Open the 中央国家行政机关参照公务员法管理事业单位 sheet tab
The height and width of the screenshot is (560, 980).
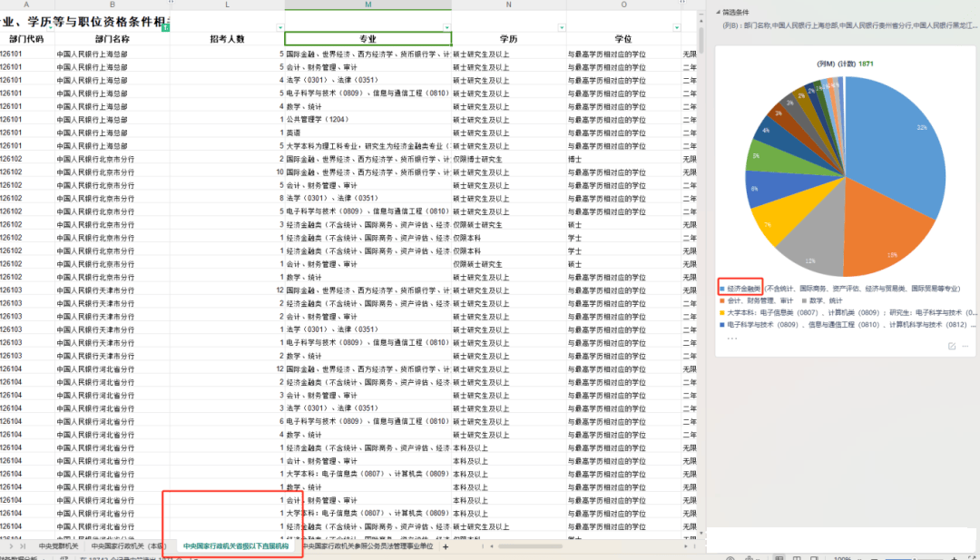367,546
